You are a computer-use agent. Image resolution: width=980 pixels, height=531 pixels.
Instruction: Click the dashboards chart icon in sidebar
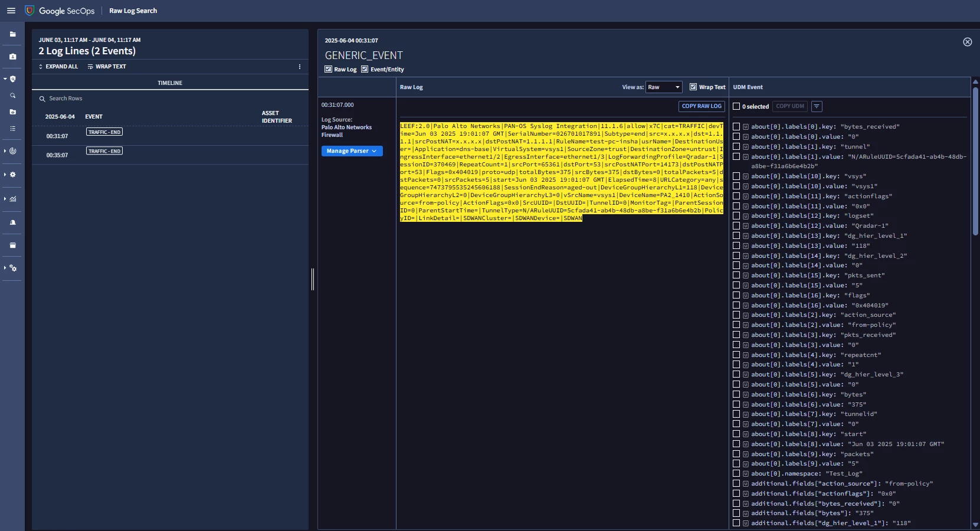pos(13,199)
